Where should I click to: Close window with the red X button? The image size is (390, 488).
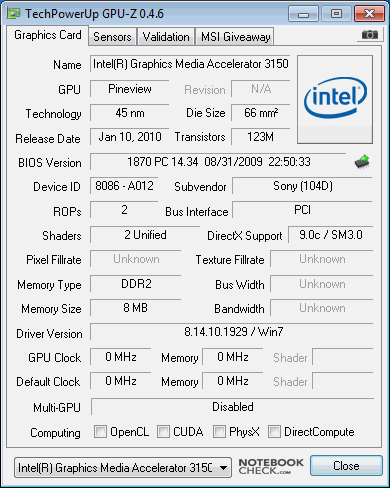tap(369, 14)
